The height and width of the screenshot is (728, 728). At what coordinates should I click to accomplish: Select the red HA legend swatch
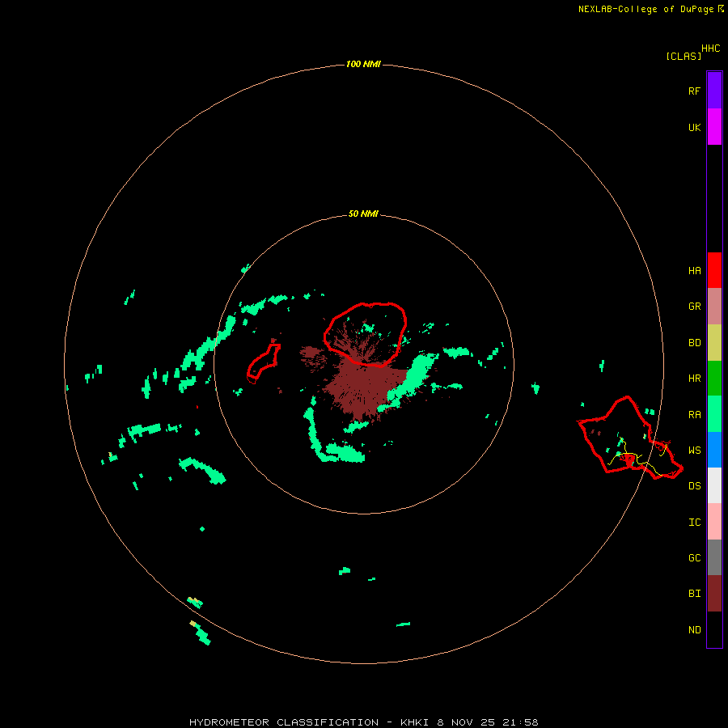pyautogui.click(x=714, y=270)
